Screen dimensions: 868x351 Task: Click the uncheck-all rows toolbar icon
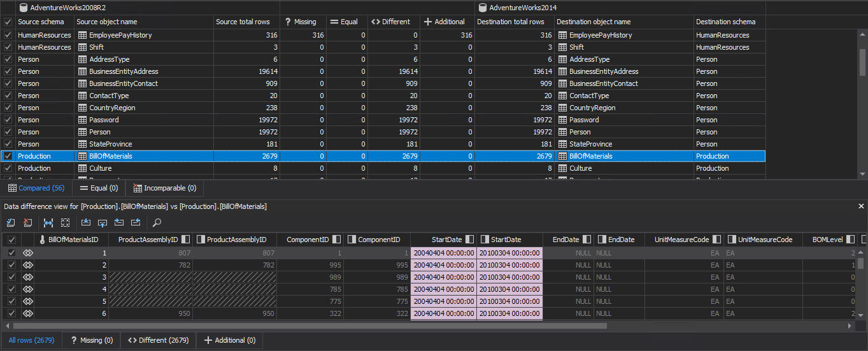27,223
